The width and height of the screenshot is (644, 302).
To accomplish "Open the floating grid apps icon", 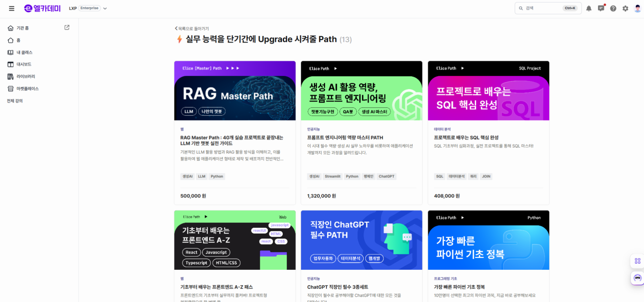I will tap(637, 261).
